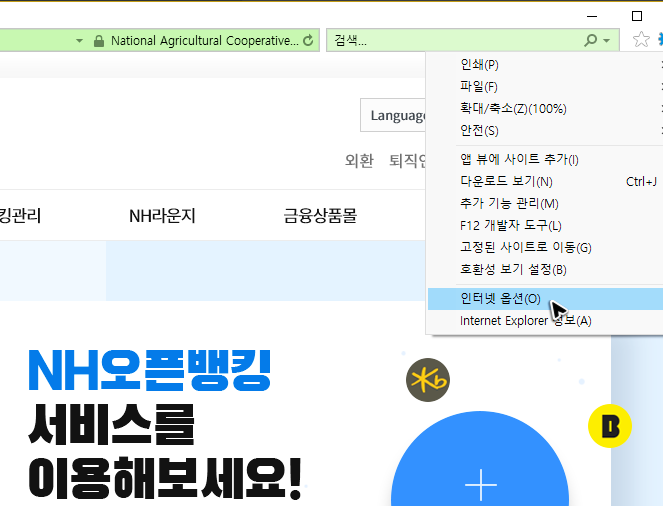Open the 뱅킹관리 navigation item
Image resolution: width=663 pixels, height=506 pixels.
(20, 216)
